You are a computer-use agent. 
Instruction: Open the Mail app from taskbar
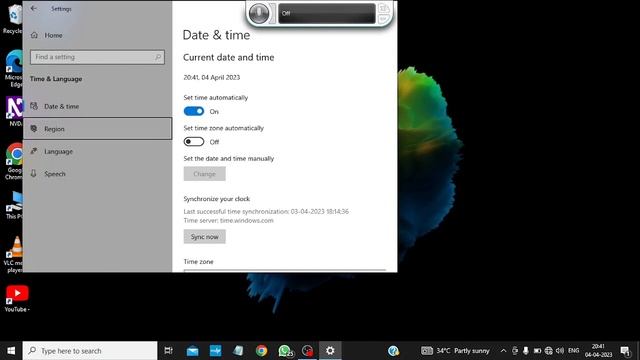point(192,351)
